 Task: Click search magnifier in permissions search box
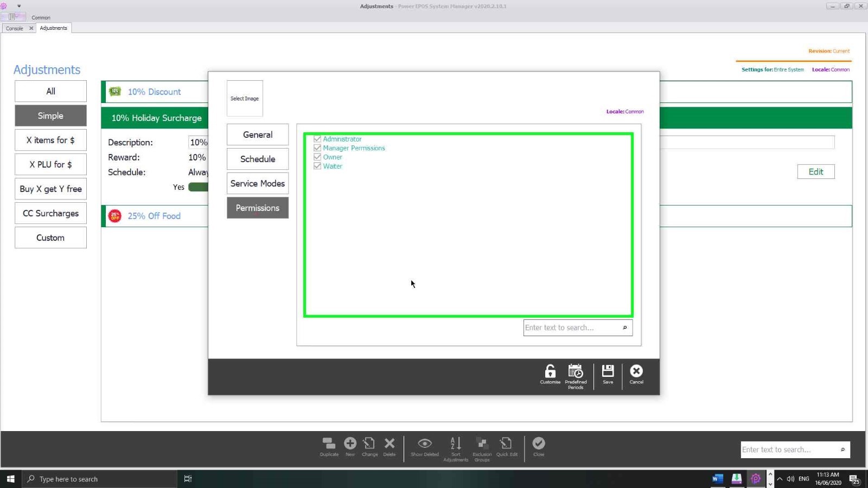(625, 328)
